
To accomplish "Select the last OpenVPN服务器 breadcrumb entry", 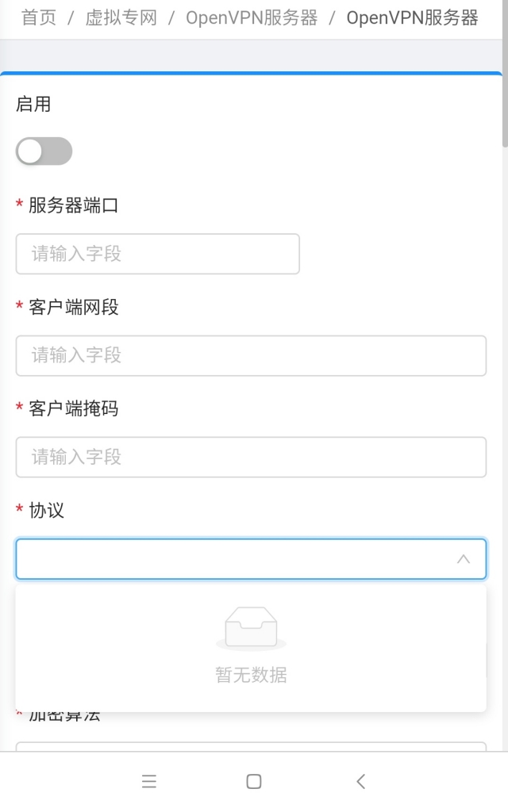I will 412,17.
